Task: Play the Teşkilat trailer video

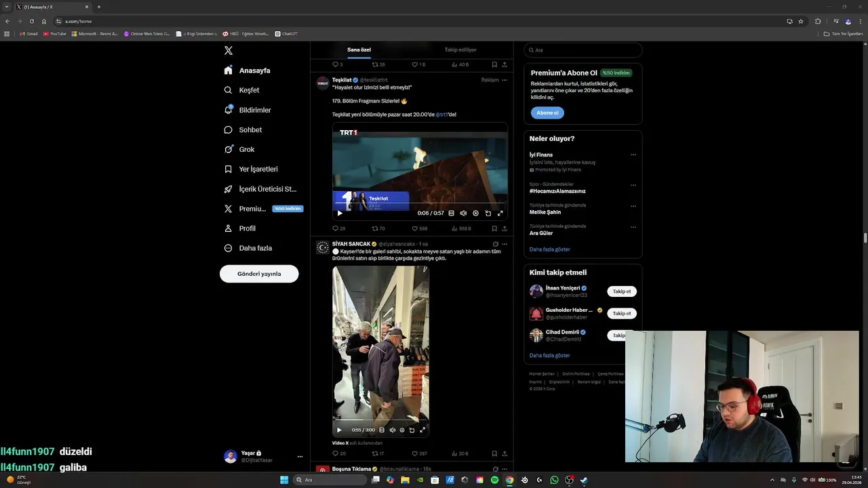Action: tap(340, 213)
